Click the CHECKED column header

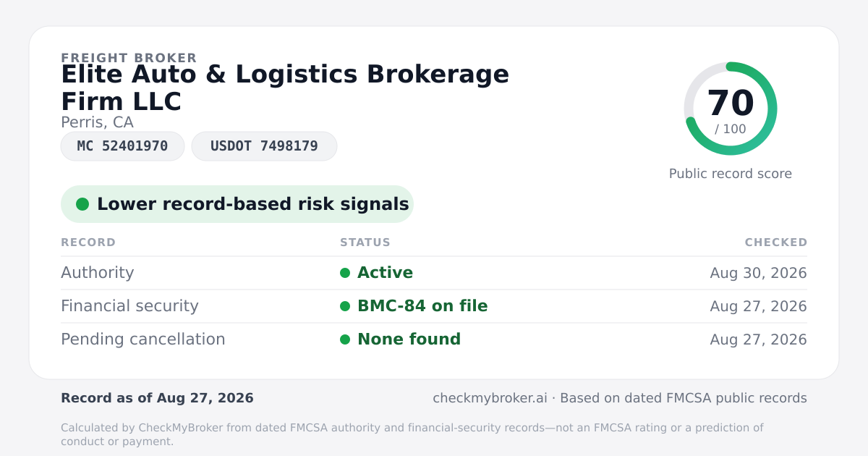click(776, 242)
